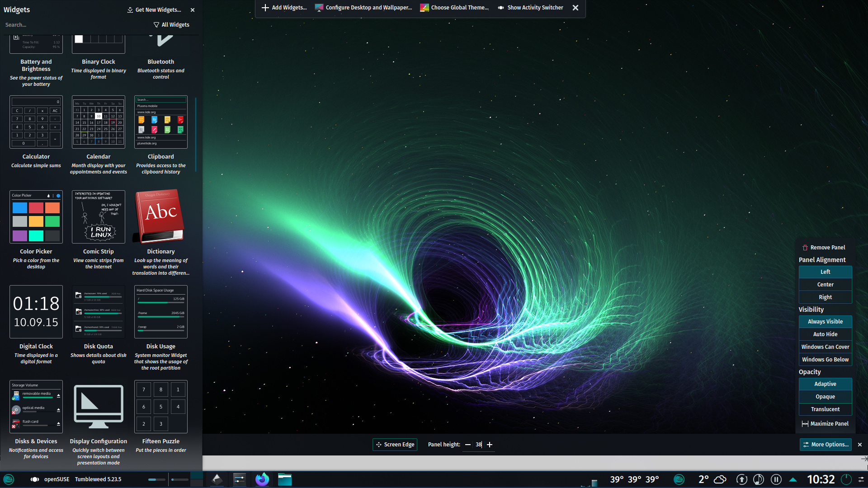Open the media player tray icon
This screenshot has height=488, width=868.
coord(759,479)
